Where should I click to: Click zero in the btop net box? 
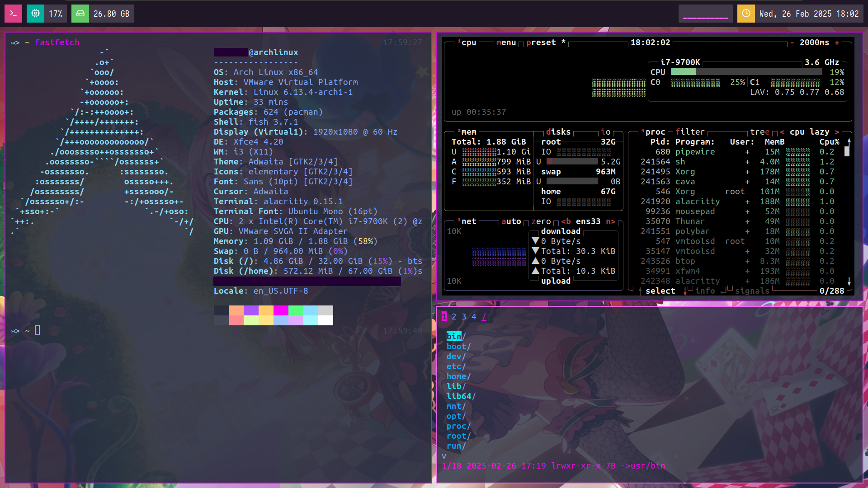[541, 221]
